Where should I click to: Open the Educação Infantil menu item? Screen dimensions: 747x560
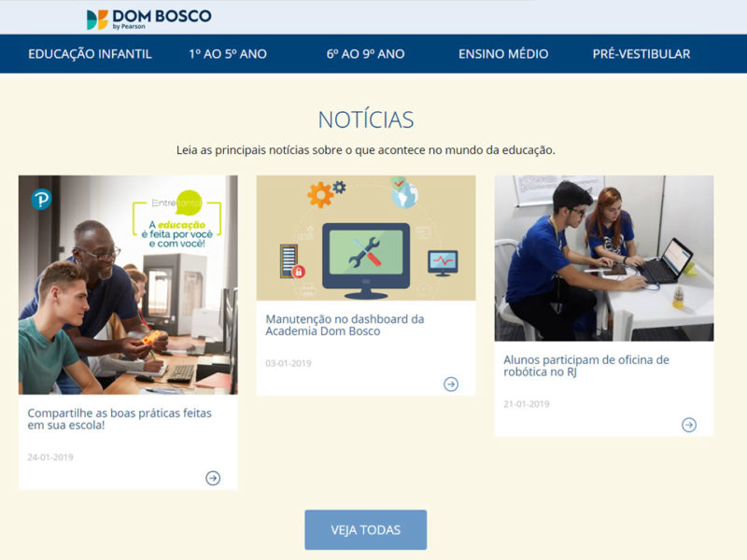coord(90,54)
